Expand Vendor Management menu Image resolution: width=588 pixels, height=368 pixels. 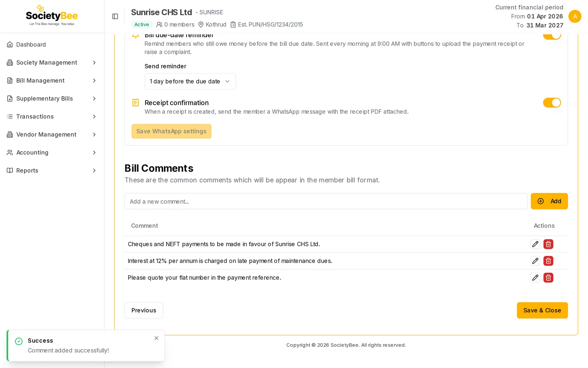click(x=52, y=135)
